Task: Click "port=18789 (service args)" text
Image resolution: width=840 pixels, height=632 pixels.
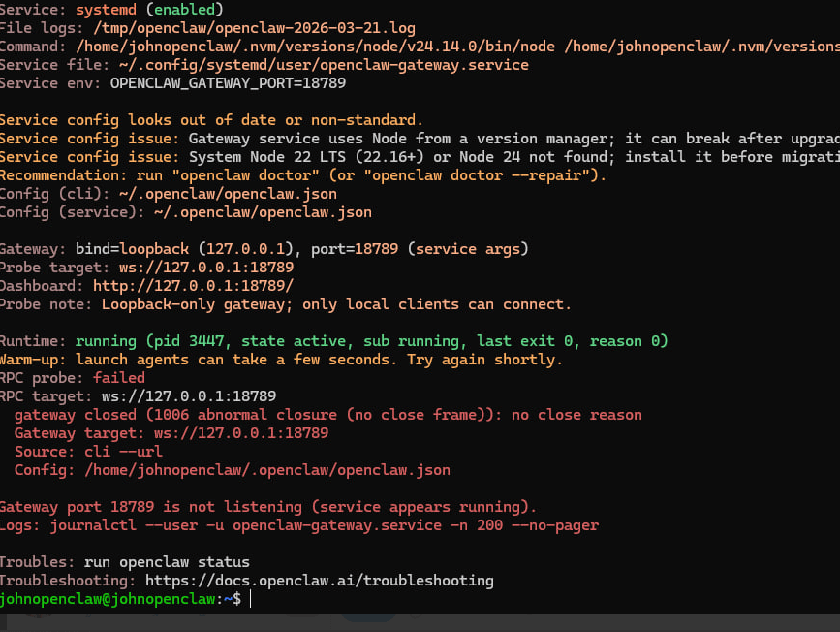Action: tap(420, 249)
